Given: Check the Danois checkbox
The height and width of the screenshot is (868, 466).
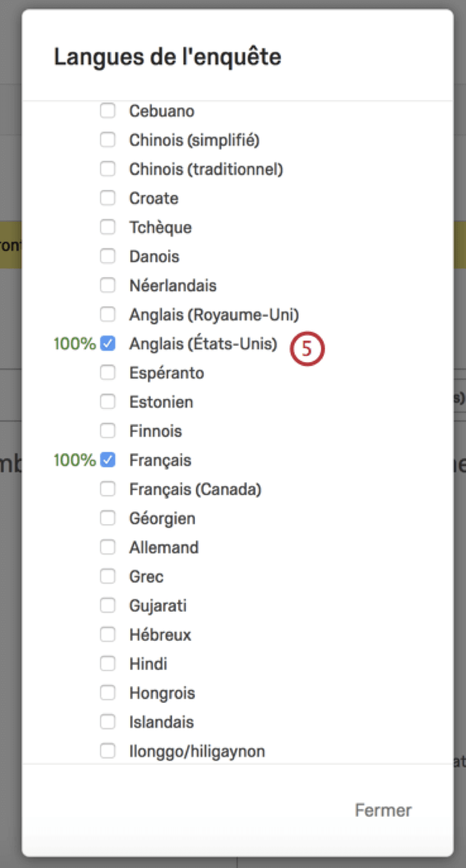Looking at the screenshot, I should [107, 256].
